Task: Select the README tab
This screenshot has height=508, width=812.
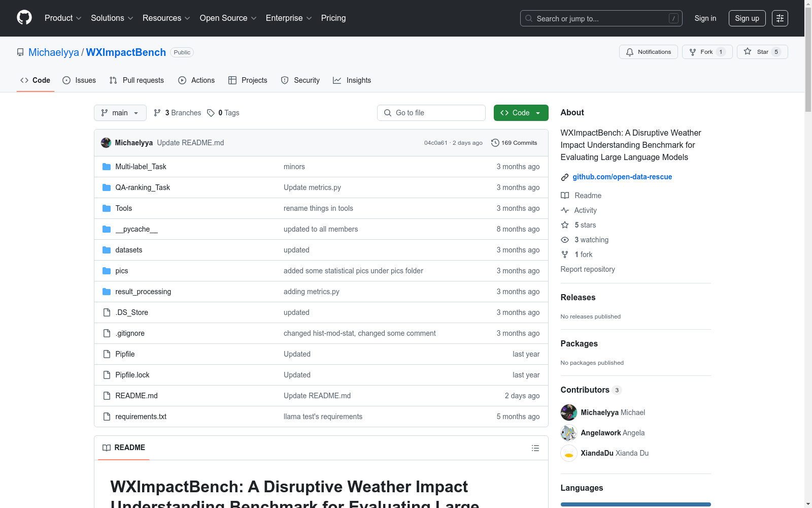Action: click(124, 448)
